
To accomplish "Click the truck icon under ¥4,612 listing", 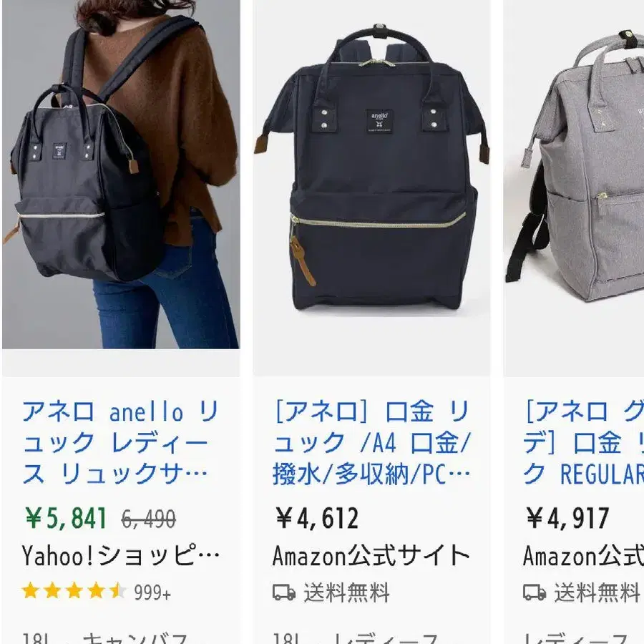I will [x=284, y=592].
